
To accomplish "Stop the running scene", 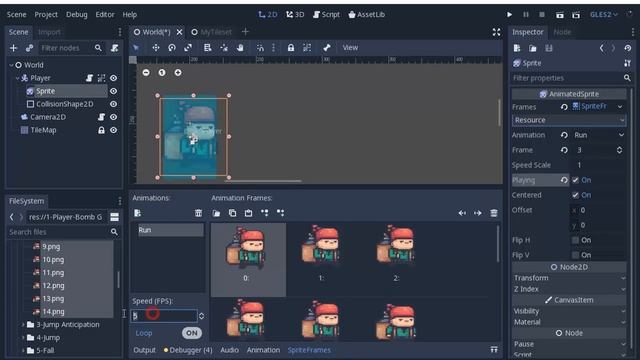I will click(542, 15).
